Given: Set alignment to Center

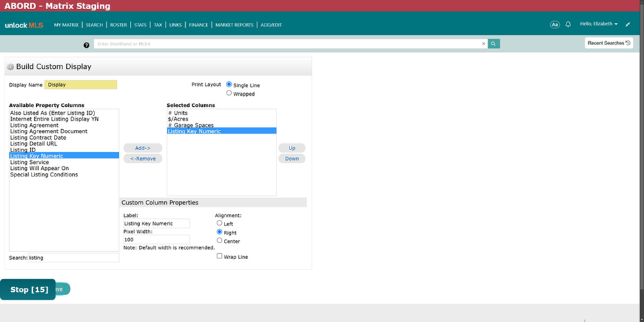Looking at the screenshot, I should 219,241.
